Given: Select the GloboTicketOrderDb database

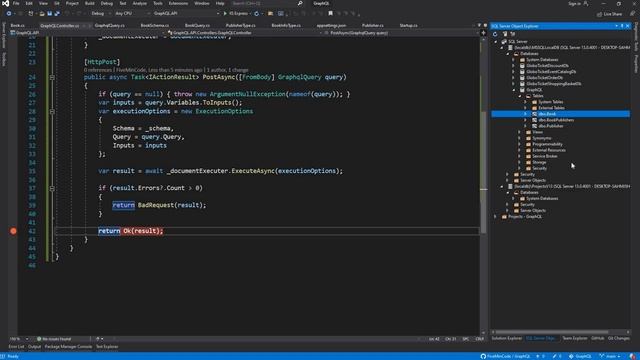Looking at the screenshot, I should click(x=544, y=78).
